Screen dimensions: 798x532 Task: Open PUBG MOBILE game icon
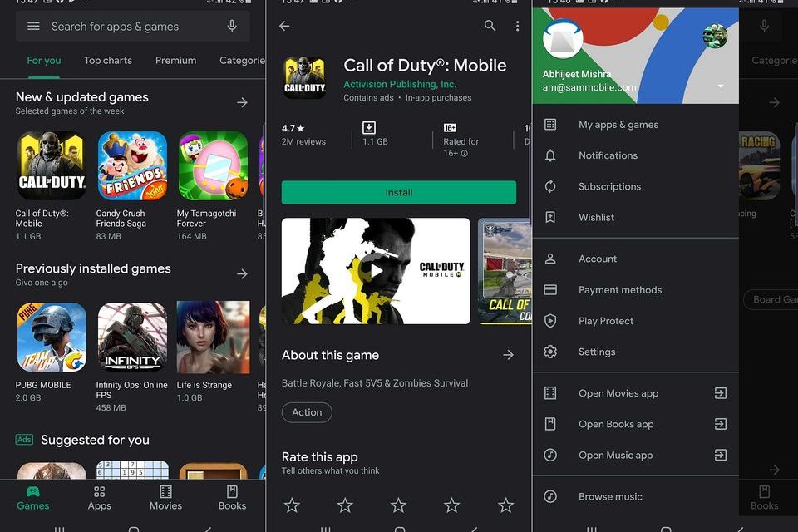(52, 337)
